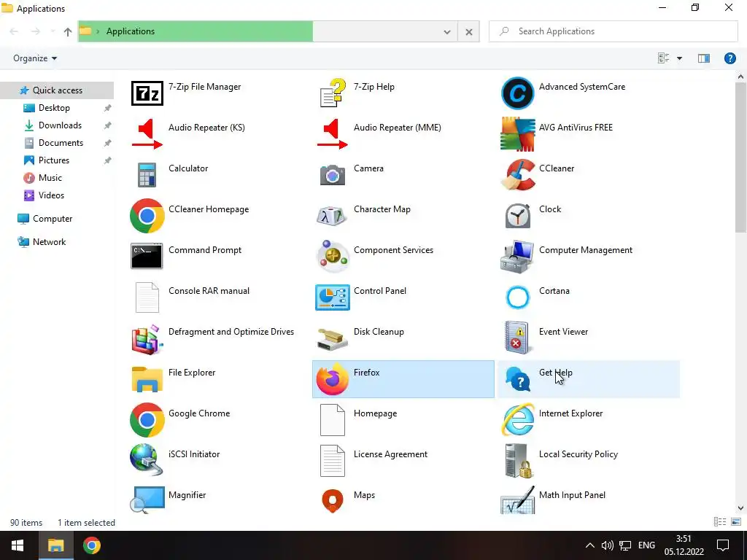Open Desktop in the navigation pane
The height and width of the screenshot is (560, 747).
pos(54,108)
